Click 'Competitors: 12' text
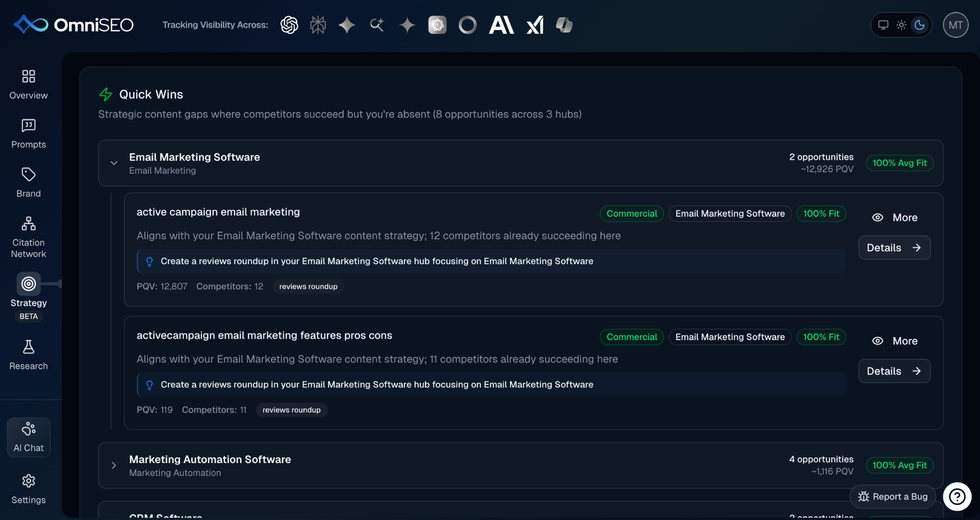 [x=230, y=287]
